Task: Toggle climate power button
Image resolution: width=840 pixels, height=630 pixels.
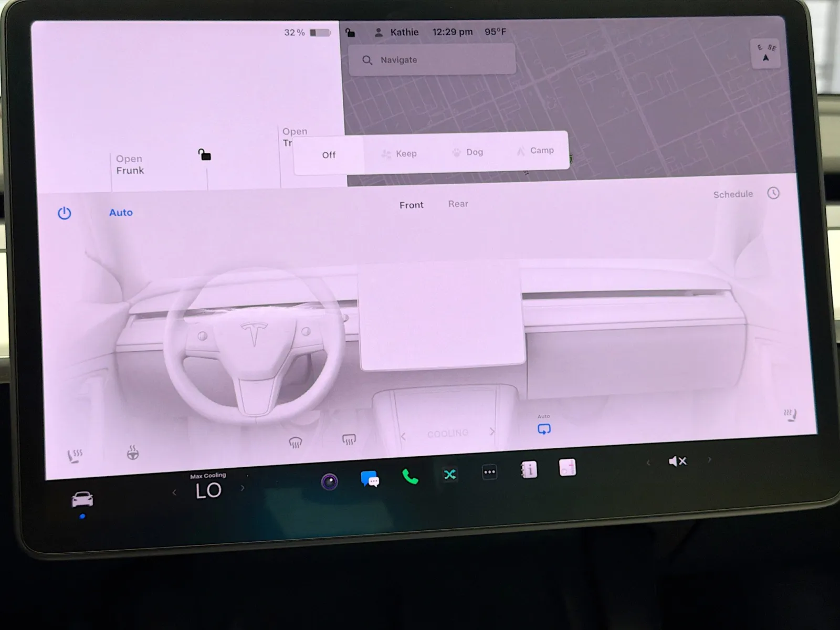Action: 65,213
